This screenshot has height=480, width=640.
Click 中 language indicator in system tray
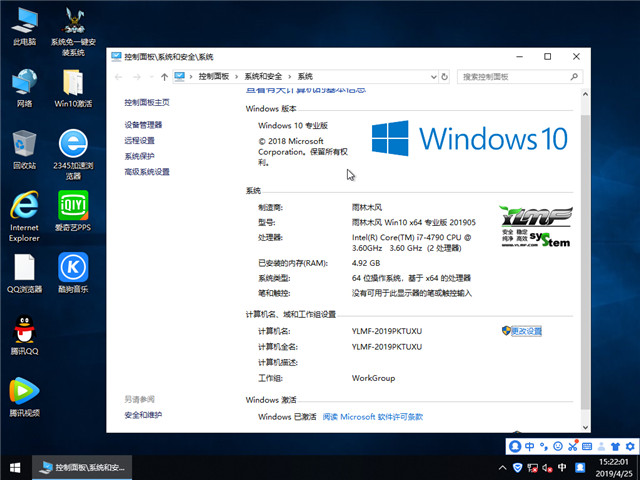(562, 468)
